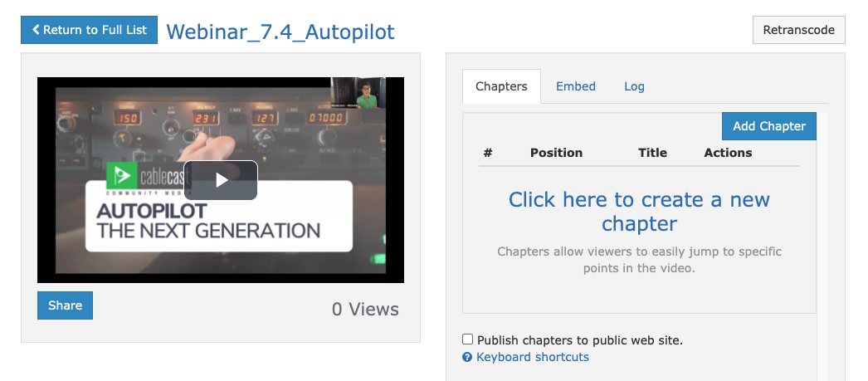868x381 pixels.
Task: Open the Keyboard shortcuts link
Action: (x=533, y=358)
